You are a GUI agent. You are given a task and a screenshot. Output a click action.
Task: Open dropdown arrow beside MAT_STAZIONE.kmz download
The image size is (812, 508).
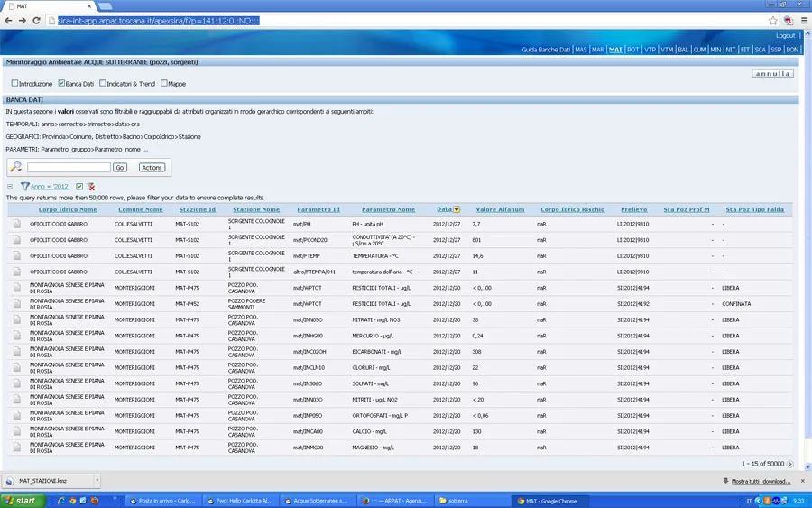(x=97, y=481)
